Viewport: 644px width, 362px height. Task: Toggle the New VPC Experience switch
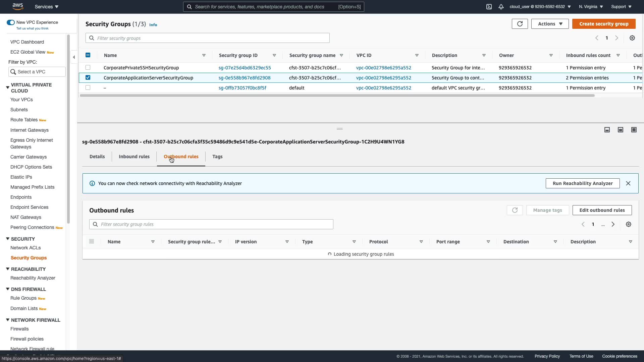point(11,22)
